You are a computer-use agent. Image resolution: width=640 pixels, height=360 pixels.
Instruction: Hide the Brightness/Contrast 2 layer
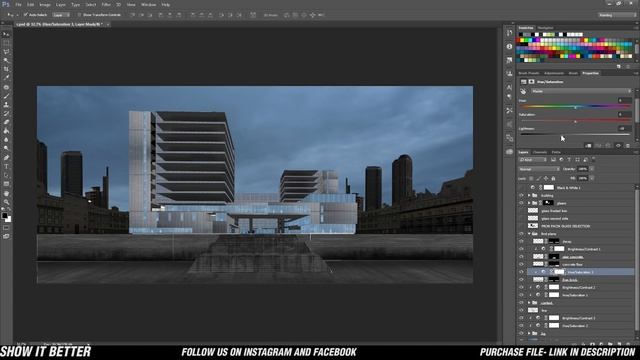521,287
